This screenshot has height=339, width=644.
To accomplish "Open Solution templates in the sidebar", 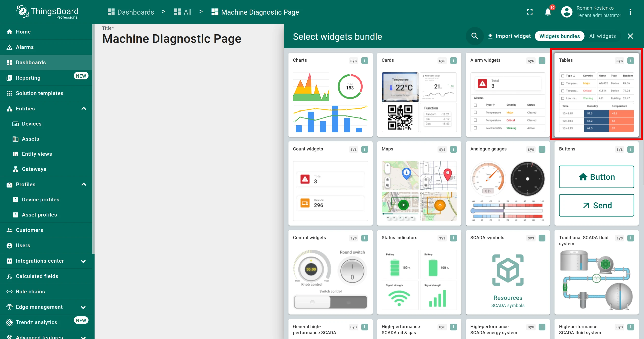I will [46, 93].
